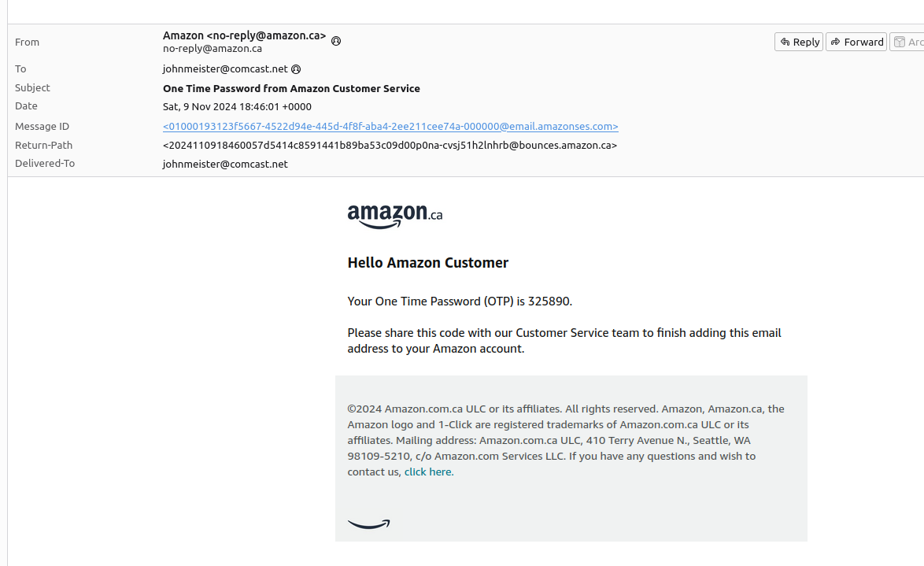The width and height of the screenshot is (924, 566).
Task: Archive this message
Action: 907,42
